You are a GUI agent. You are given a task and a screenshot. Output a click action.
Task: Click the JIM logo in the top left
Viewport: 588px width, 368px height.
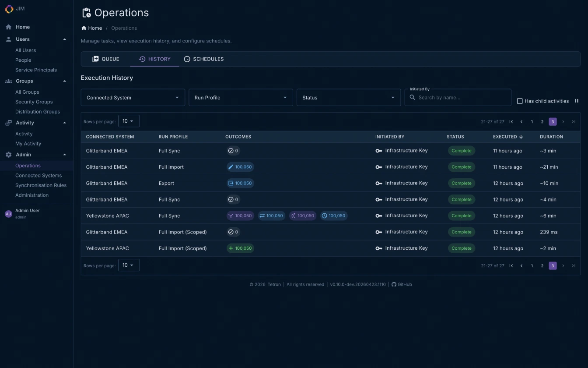9,9
